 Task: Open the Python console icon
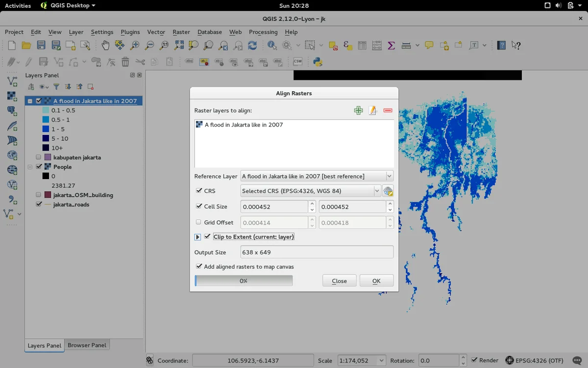click(317, 62)
